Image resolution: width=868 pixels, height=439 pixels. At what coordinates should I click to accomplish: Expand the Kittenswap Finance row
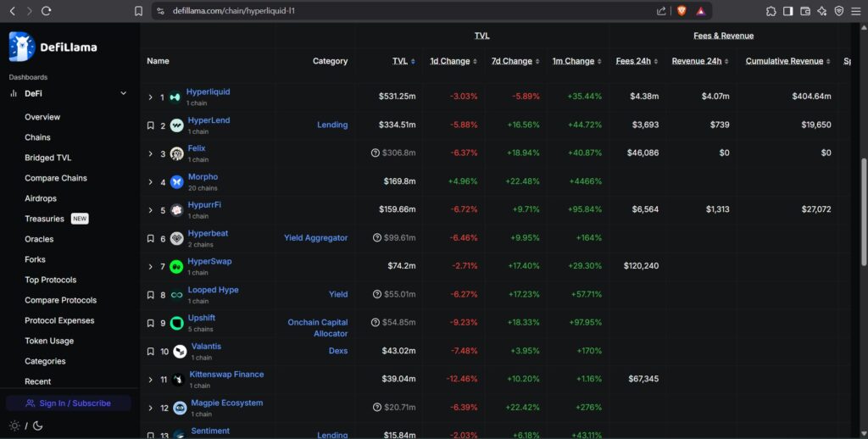[x=150, y=380]
